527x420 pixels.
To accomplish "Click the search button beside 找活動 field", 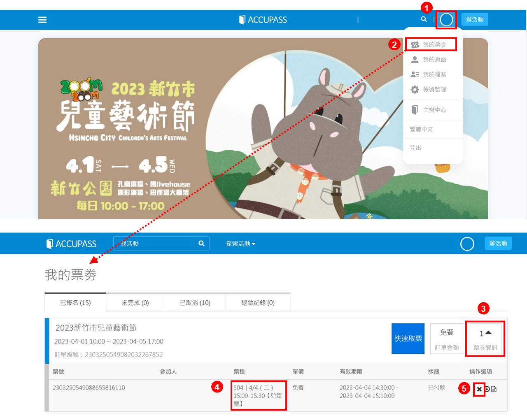I will coord(201,244).
